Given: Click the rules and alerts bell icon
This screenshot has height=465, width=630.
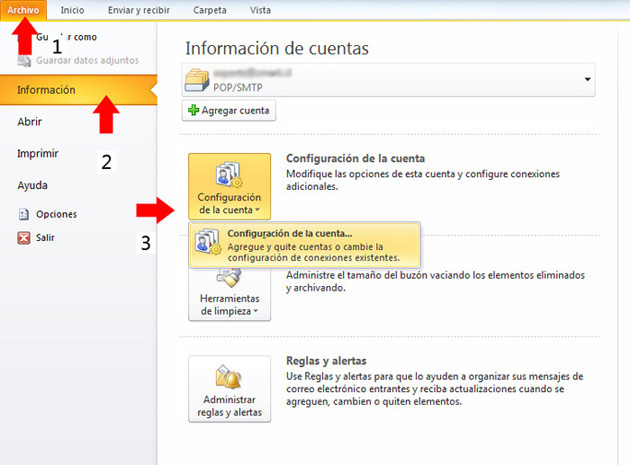Looking at the screenshot, I should tap(228, 377).
